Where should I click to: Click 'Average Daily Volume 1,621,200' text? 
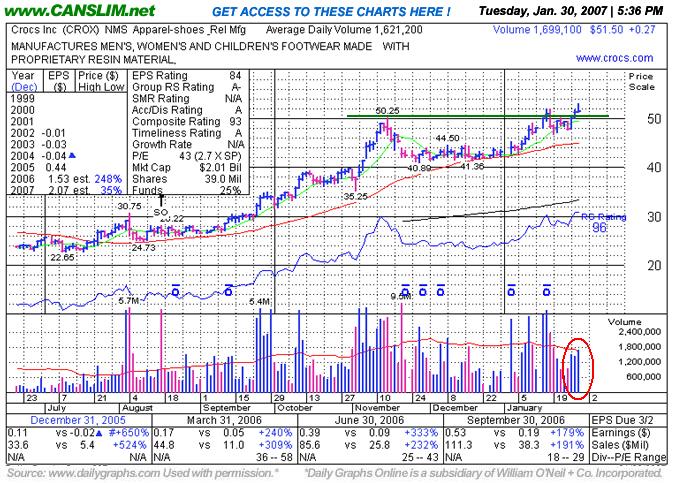click(x=344, y=30)
